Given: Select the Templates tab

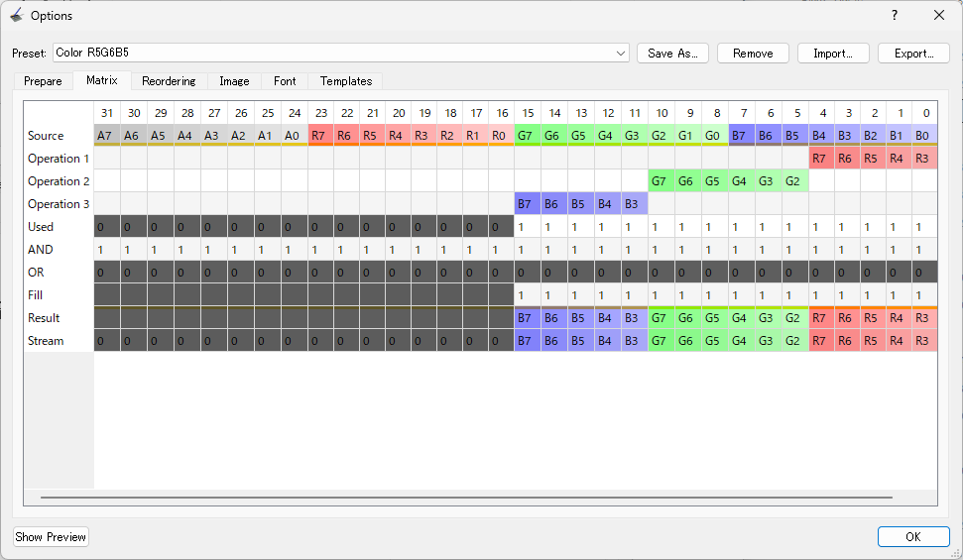Looking at the screenshot, I should [345, 81].
